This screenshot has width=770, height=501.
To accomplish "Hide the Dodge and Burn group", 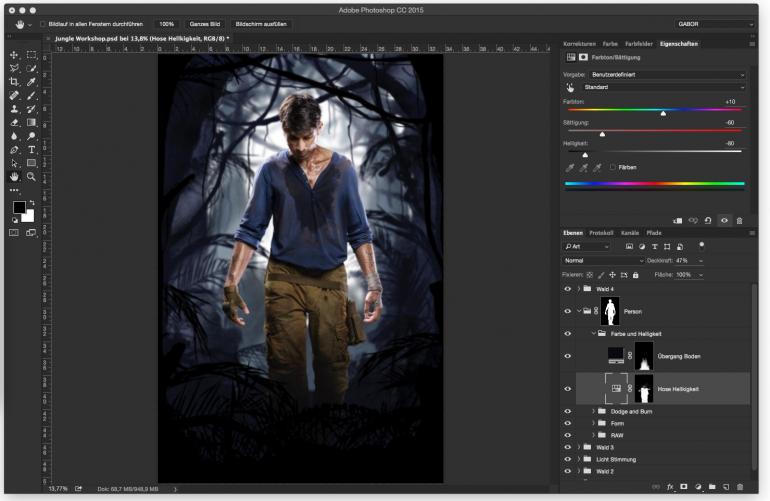I will pos(568,412).
